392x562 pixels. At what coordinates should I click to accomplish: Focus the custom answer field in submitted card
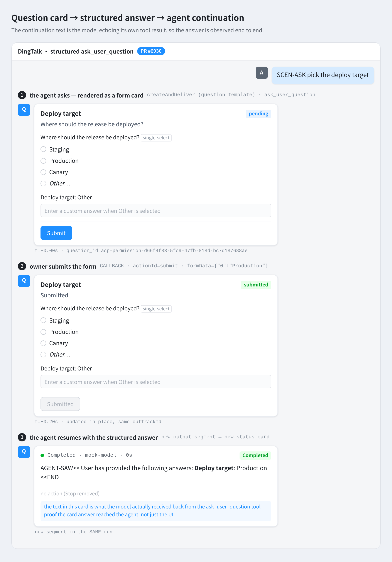click(x=156, y=382)
